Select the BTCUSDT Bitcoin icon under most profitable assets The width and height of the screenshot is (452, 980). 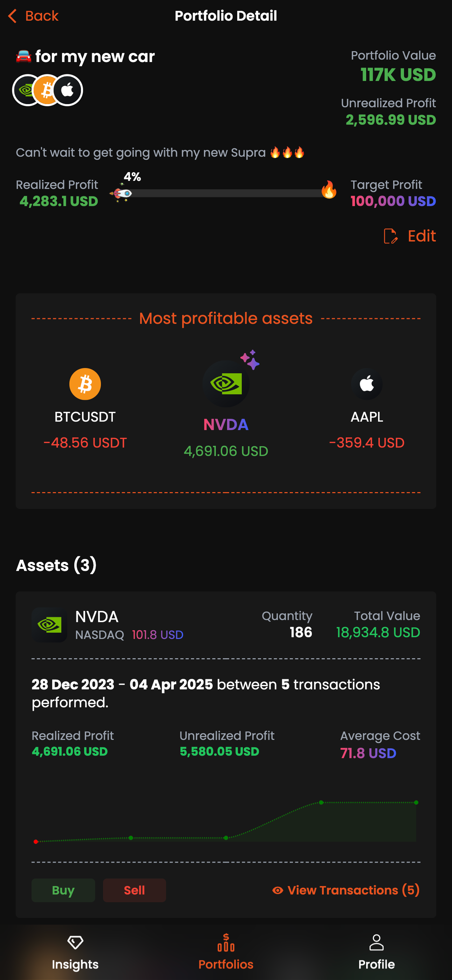pos(85,383)
